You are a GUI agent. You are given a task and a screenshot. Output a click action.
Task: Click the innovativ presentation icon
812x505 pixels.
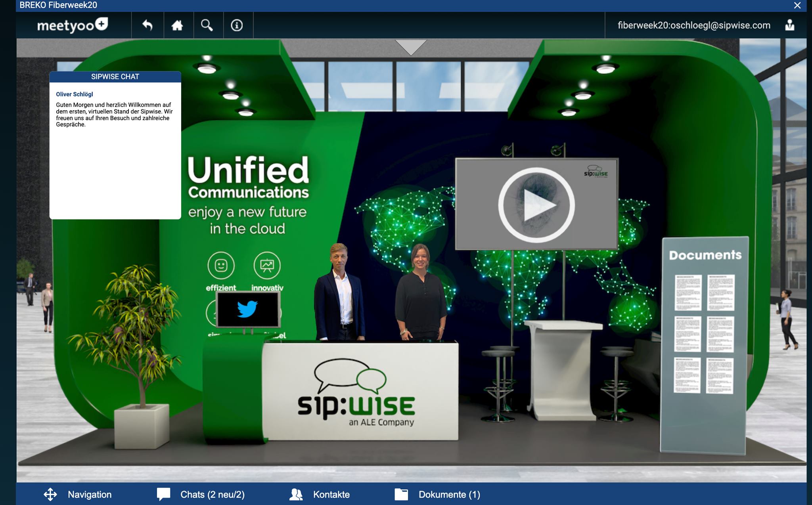(x=267, y=265)
